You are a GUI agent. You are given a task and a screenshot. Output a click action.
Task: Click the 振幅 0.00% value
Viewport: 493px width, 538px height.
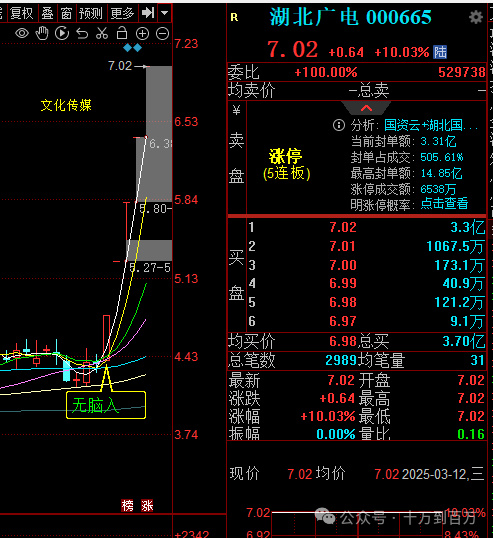[x=336, y=434]
